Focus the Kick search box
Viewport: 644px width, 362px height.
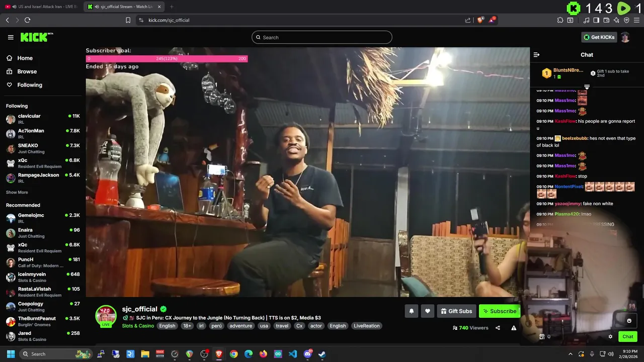coord(322,37)
